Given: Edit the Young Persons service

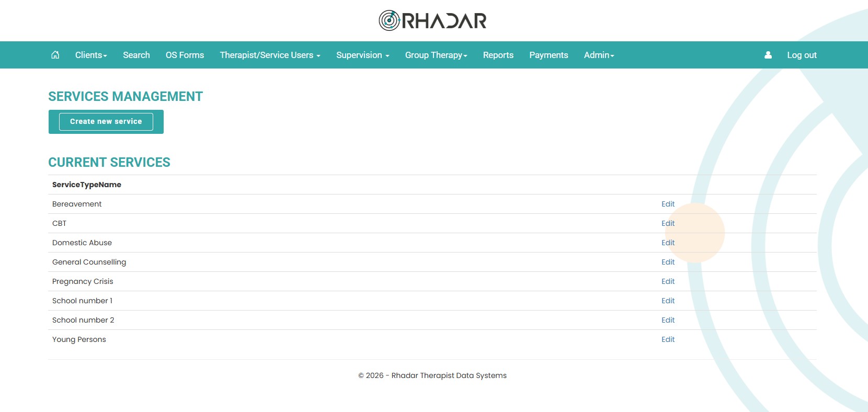Looking at the screenshot, I should coord(668,339).
